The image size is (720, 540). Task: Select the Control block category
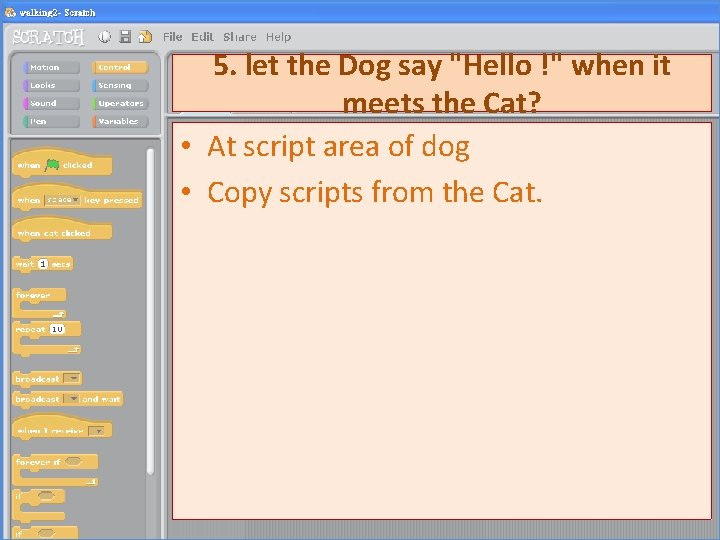120,68
